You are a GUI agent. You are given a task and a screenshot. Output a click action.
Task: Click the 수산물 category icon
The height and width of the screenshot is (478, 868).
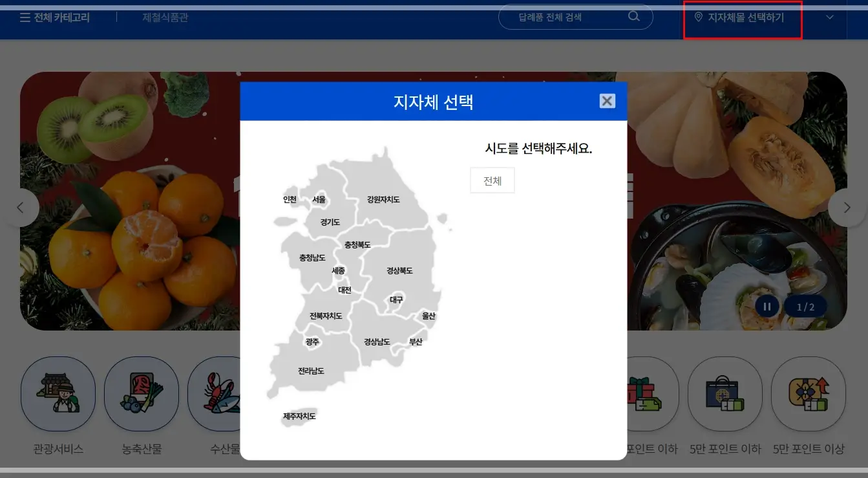tap(224, 394)
